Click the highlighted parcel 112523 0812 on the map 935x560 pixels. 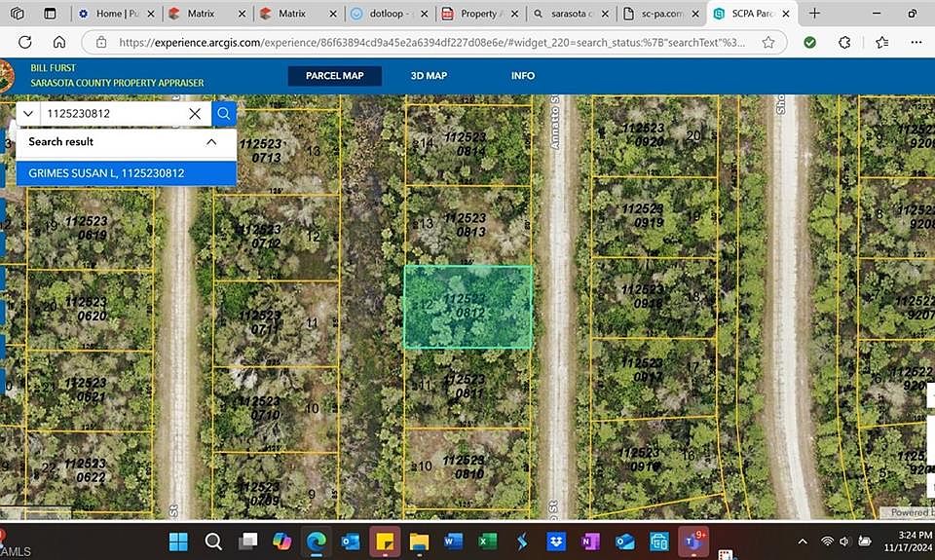(468, 307)
